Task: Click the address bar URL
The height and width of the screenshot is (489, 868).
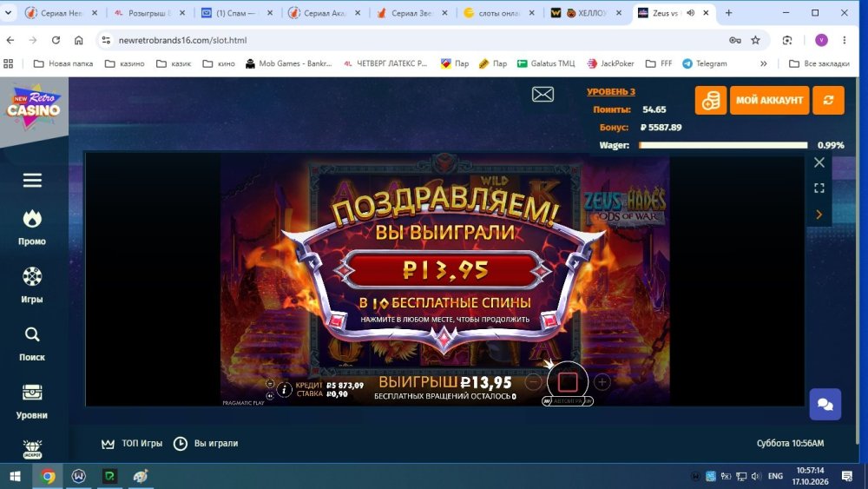Action: [x=182, y=40]
